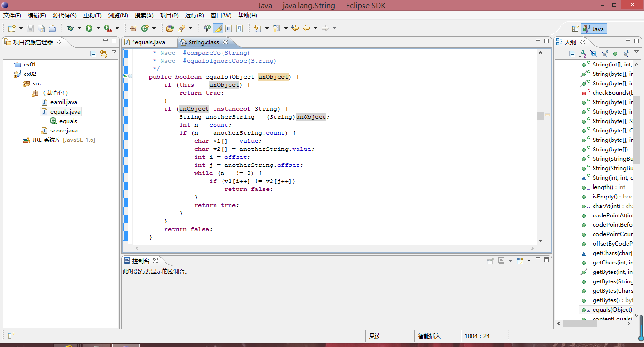This screenshot has width=644, height=347.
Task: Toggle Hide Non-Public Members green dot
Action: [615, 54]
